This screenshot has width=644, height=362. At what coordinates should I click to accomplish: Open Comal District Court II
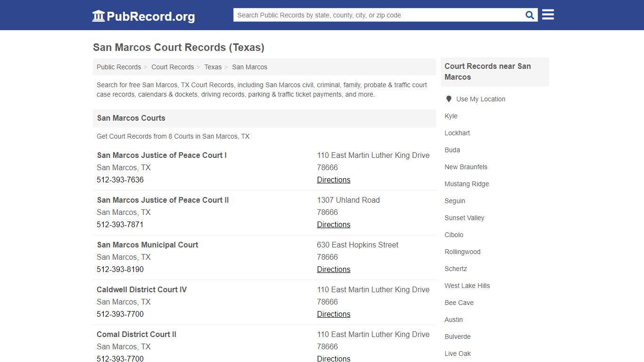coord(136,334)
